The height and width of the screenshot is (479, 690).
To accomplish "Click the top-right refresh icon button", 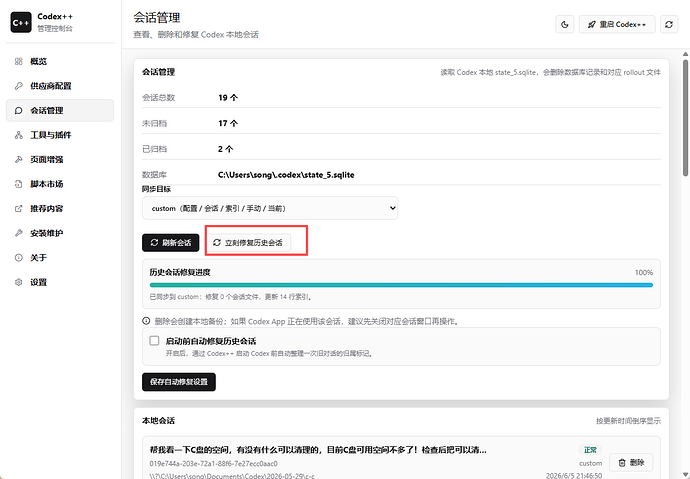I will click(669, 24).
